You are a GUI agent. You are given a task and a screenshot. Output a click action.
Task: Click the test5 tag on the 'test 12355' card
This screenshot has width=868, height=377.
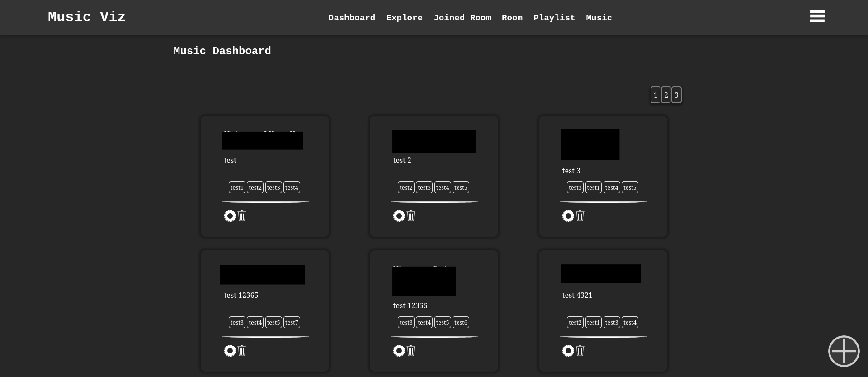point(443,322)
